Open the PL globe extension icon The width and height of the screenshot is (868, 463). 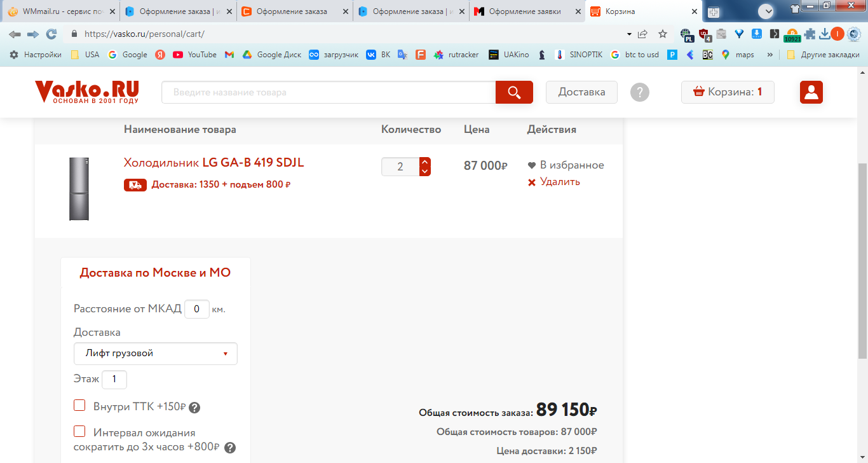(x=686, y=34)
